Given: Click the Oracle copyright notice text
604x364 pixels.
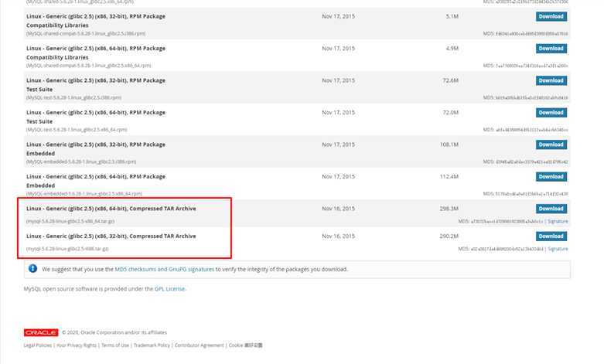Looking at the screenshot, I should [114, 332].
